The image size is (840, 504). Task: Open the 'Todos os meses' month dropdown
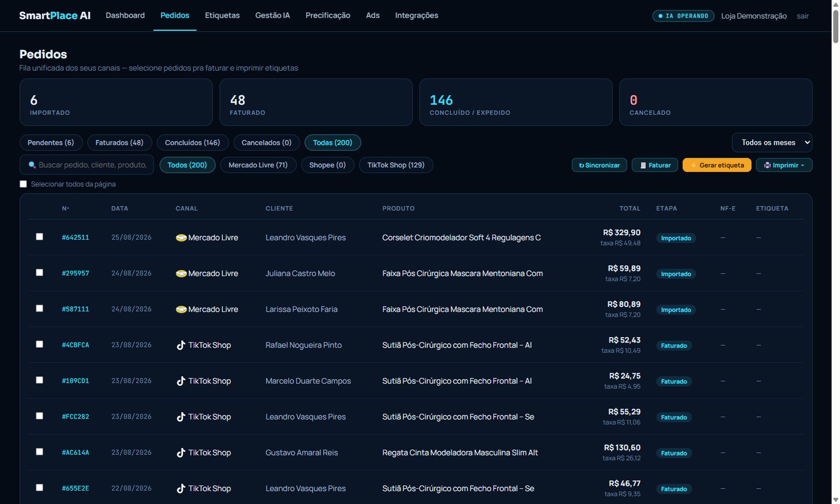[x=772, y=142]
